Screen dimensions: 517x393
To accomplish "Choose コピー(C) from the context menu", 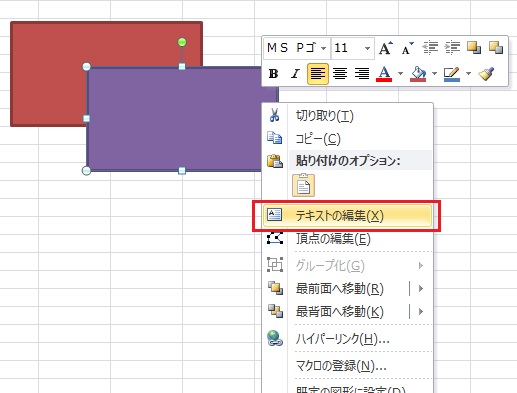I will point(347,139).
